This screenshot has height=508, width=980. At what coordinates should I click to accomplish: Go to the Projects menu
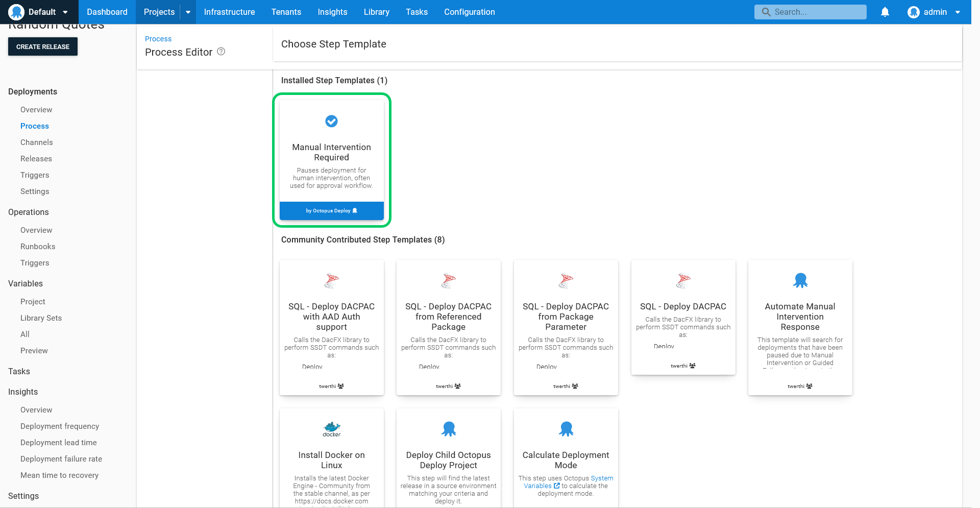(159, 12)
